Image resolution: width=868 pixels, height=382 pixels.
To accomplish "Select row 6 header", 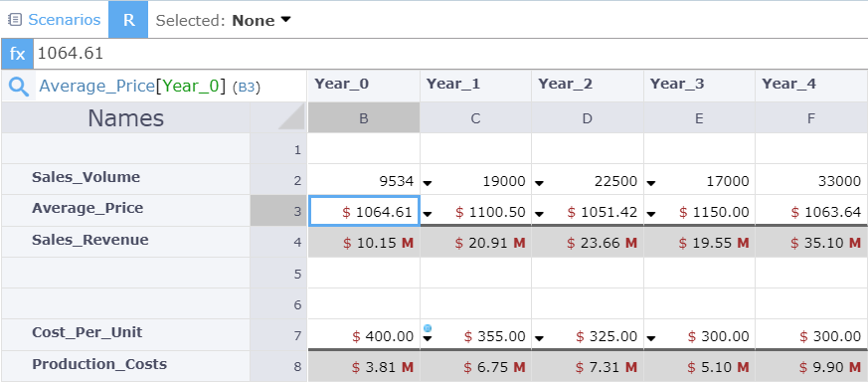I will (278, 304).
